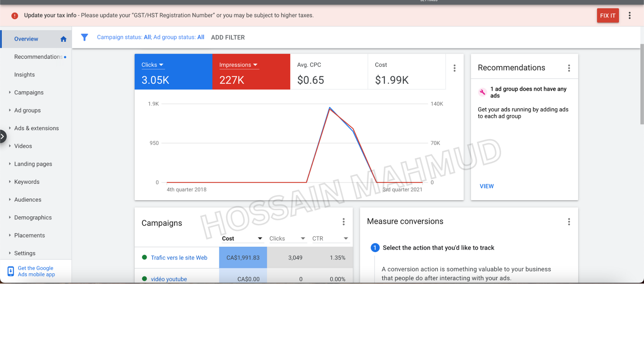Expand the Placements sidebar section
The width and height of the screenshot is (644, 362).
coord(10,235)
